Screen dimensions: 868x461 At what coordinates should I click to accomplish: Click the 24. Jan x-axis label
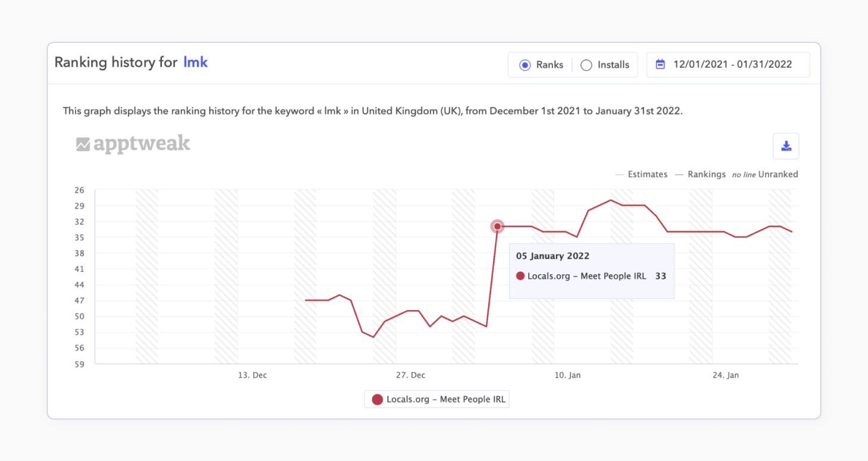click(x=725, y=375)
